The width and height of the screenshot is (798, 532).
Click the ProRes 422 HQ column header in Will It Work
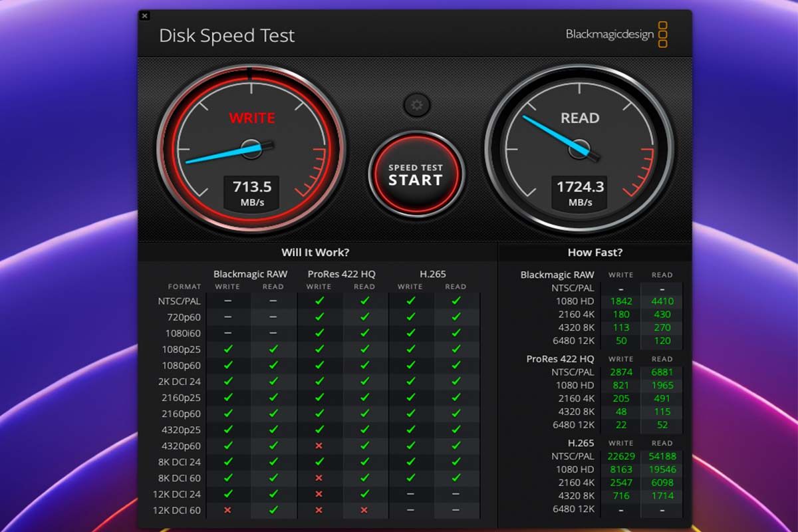[341, 274]
